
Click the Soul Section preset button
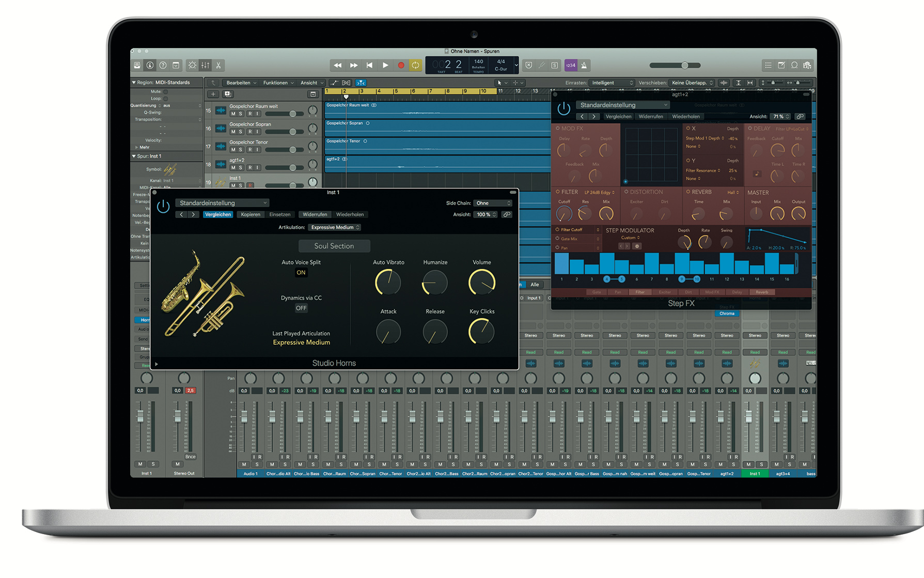[334, 246]
